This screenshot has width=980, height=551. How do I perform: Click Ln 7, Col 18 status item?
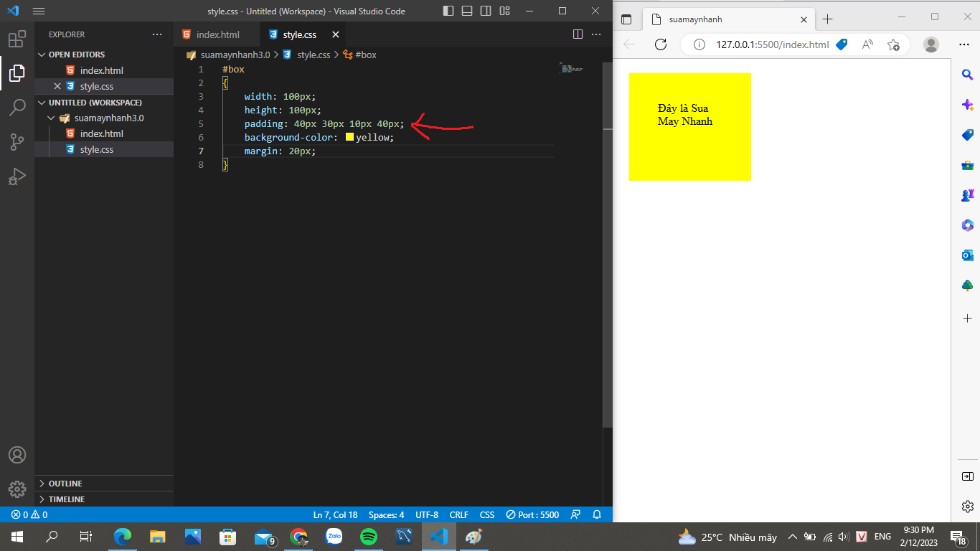point(335,514)
